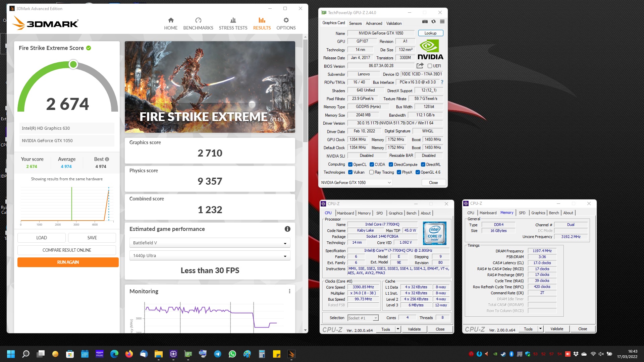Toggle the OpenCL checkbox in GPU-Z

350,165
